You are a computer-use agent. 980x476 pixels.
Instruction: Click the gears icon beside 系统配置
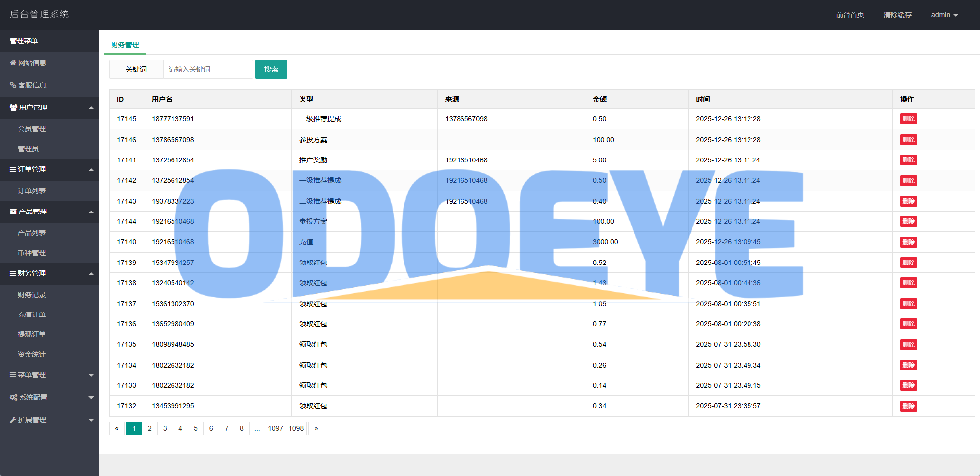tap(13, 397)
